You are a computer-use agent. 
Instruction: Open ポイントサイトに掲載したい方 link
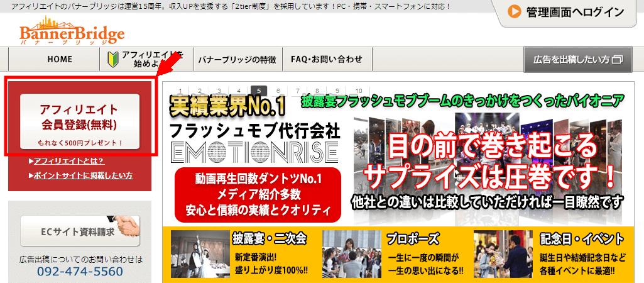tap(83, 175)
